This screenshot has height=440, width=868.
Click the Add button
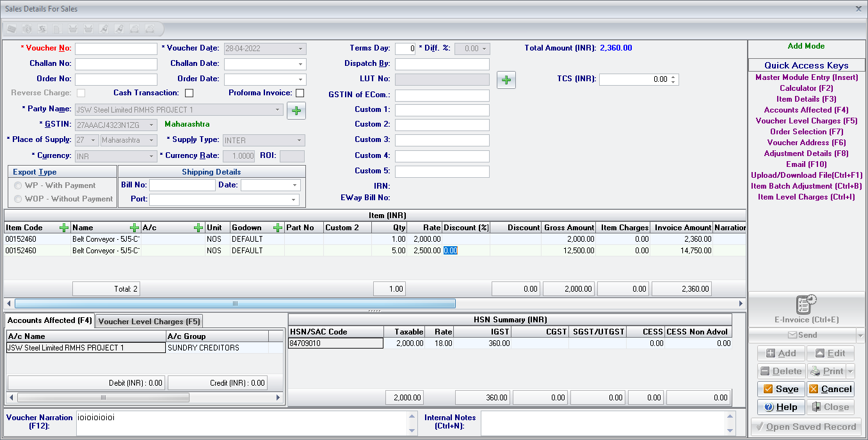781,353
